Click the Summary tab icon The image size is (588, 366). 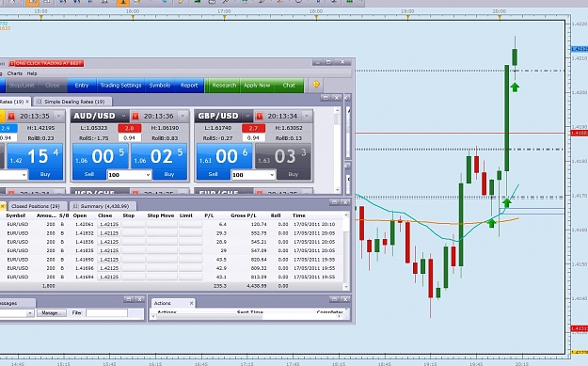75,206
